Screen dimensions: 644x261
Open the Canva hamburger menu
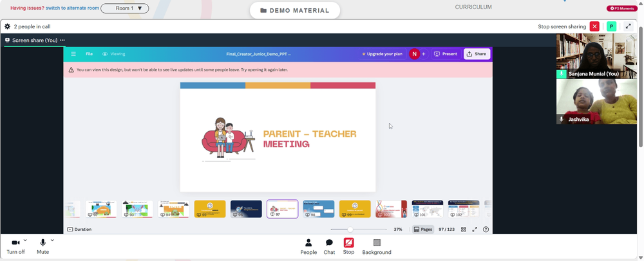coord(73,54)
